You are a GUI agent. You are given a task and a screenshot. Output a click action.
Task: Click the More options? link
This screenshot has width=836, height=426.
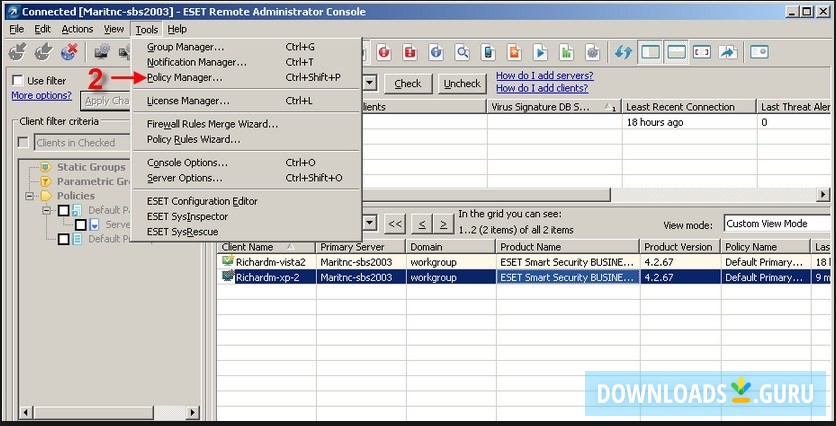42,95
